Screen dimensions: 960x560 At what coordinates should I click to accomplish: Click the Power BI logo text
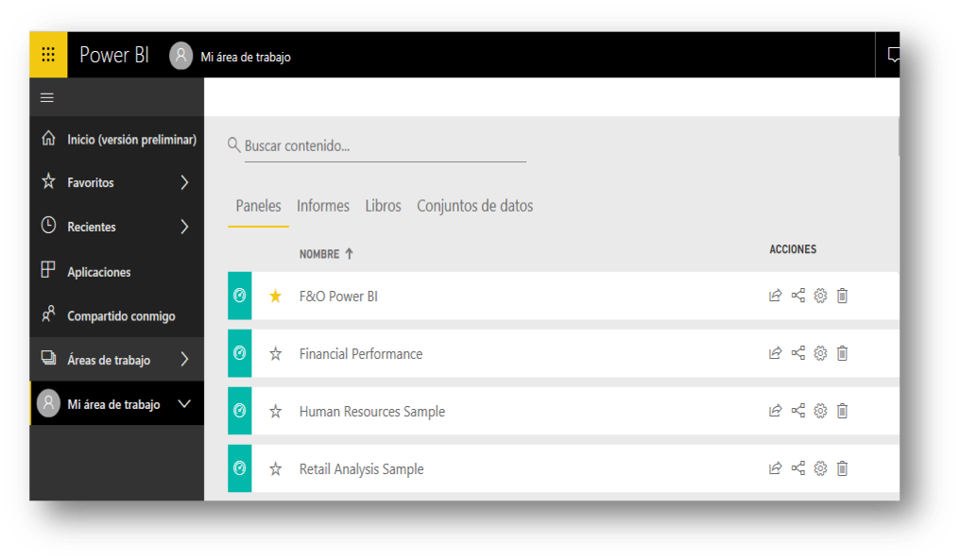coord(114,55)
